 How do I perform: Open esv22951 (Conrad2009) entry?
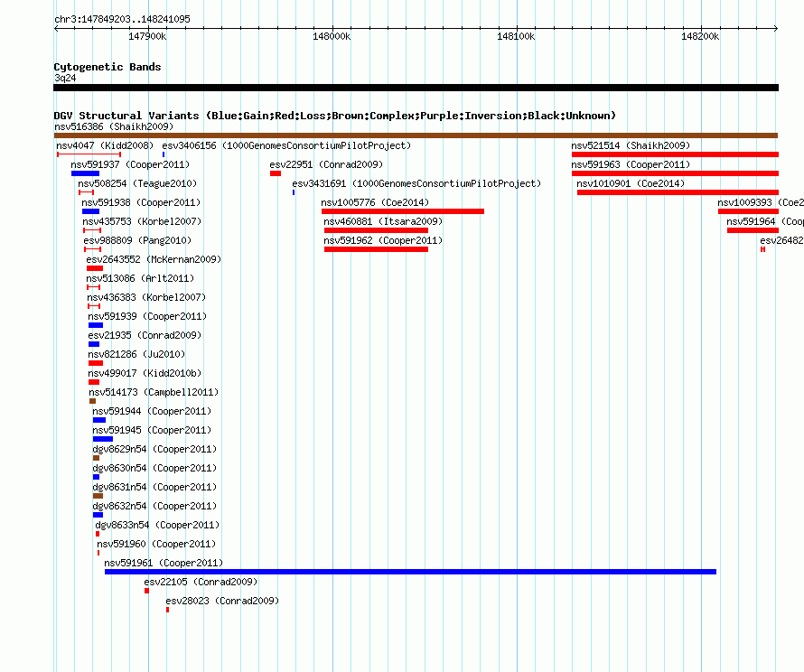[326, 164]
